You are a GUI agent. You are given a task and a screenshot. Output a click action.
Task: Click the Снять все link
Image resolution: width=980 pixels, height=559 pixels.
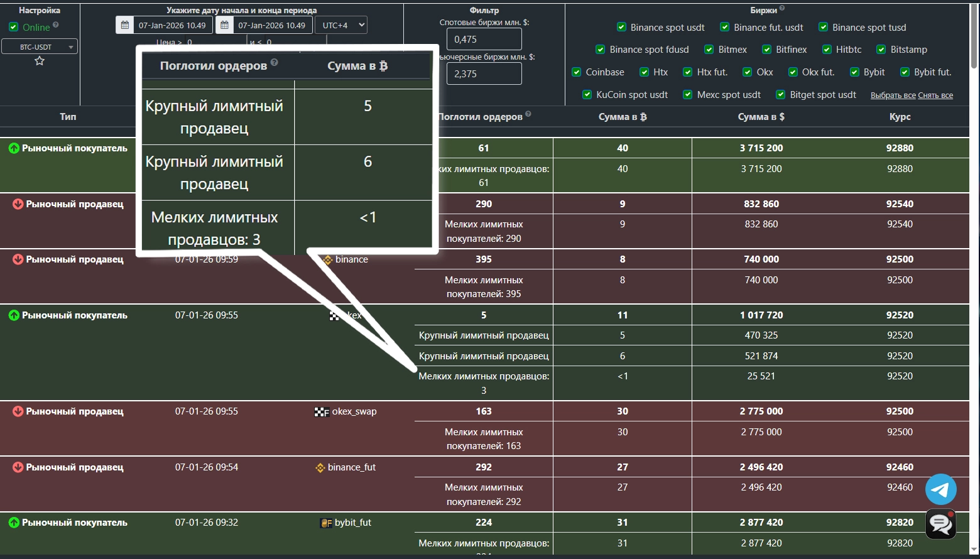(x=935, y=95)
